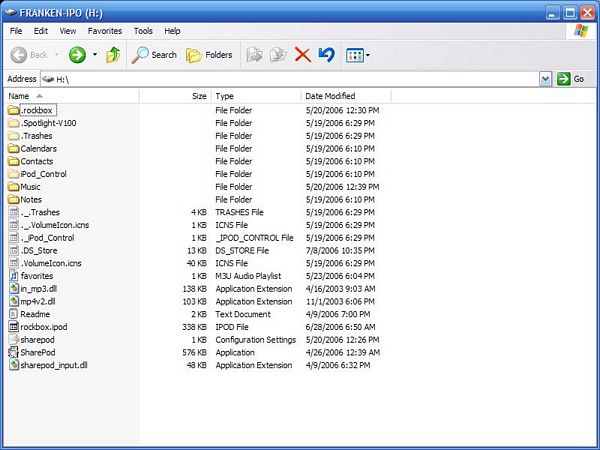Screen dimensions: 600x450
Task: Select the sharepod configuration settings icon
Action: coord(14,340)
